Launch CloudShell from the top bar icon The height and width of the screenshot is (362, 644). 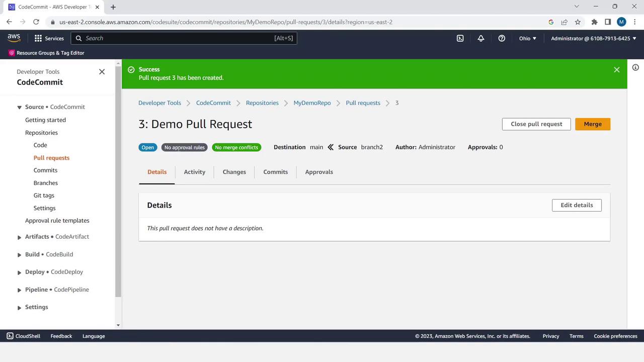tap(460, 38)
